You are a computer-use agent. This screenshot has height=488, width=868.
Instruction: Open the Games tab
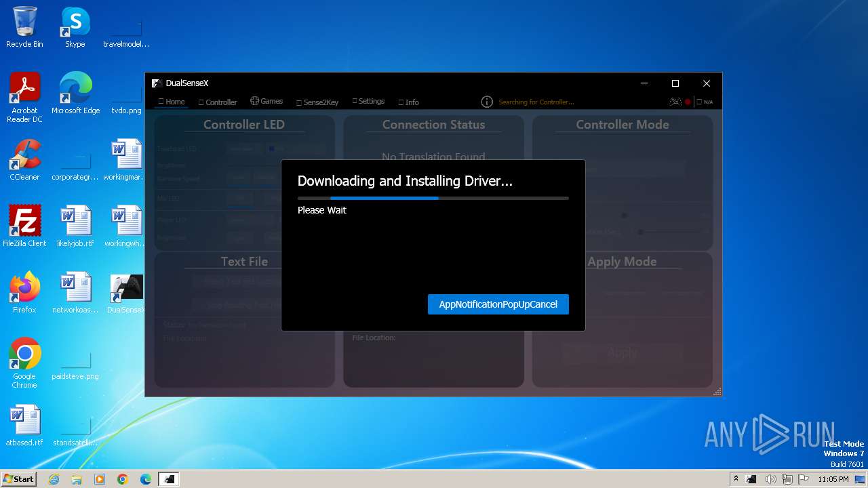tap(267, 101)
